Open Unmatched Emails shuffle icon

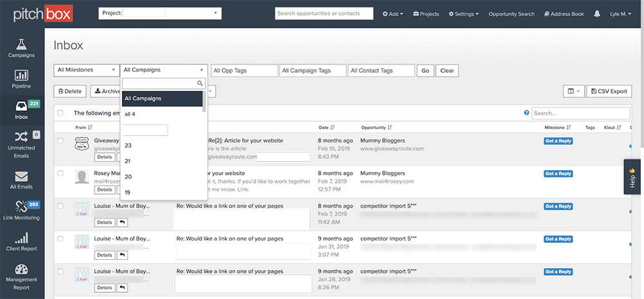(x=21, y=137)
